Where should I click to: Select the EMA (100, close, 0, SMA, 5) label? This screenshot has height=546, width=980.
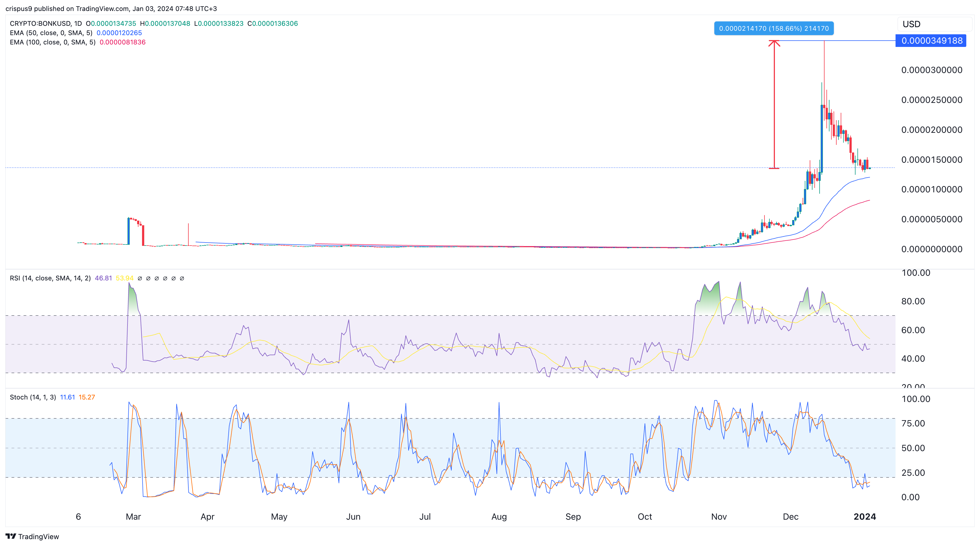click(x=52, y=42)
